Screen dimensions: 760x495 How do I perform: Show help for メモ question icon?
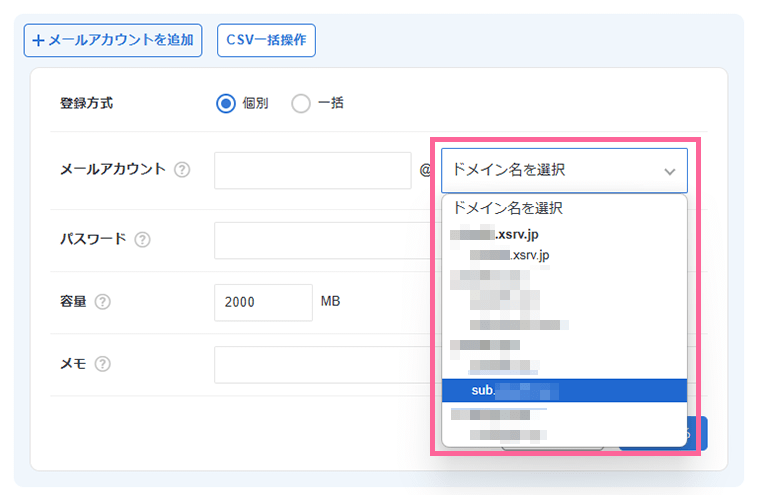[x=102, y=364]
